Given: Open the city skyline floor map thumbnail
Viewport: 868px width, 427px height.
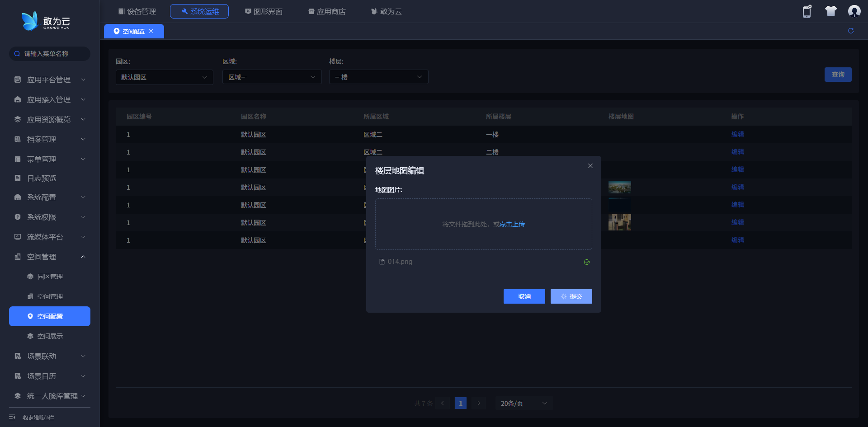Looking at the screenshot, I should pyautogui.click(x=620, y=187).
